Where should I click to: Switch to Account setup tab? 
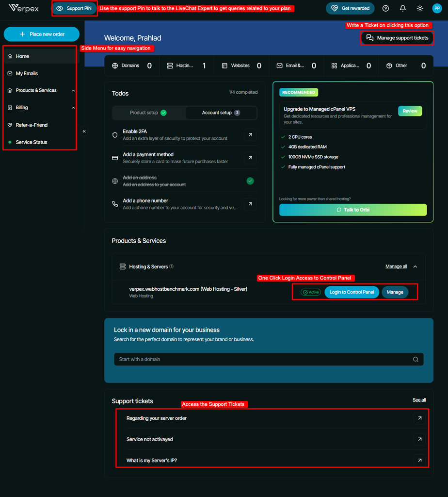pyautogui.click(x=221, y=113)
